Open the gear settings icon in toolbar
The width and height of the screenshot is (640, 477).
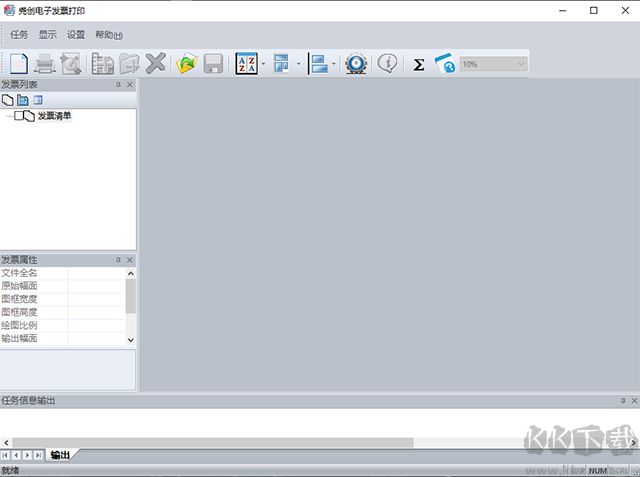(x=356, y=64)
